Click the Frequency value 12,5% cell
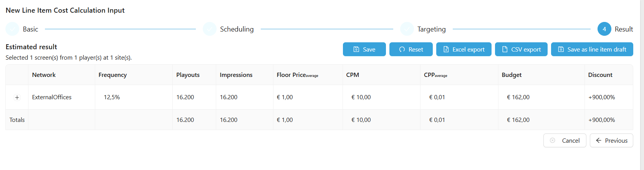The image size is (644, 170). coord(112,97)
